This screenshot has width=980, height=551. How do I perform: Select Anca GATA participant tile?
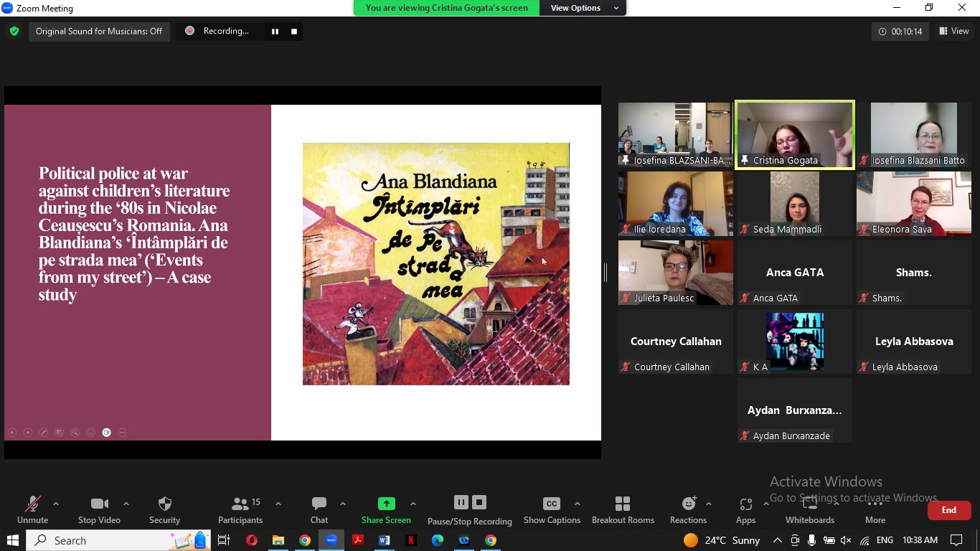click(795, 273)
